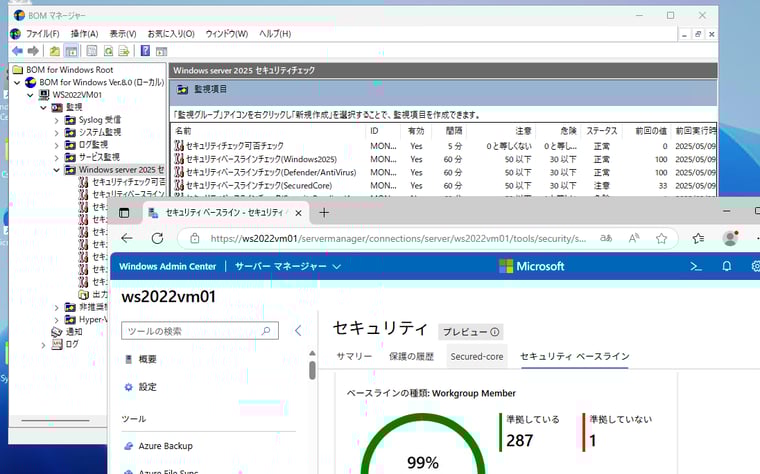The height and width of the screenshot is (474, 760).
Task: Open the Edge profile avatar
Action: [730, 238]
